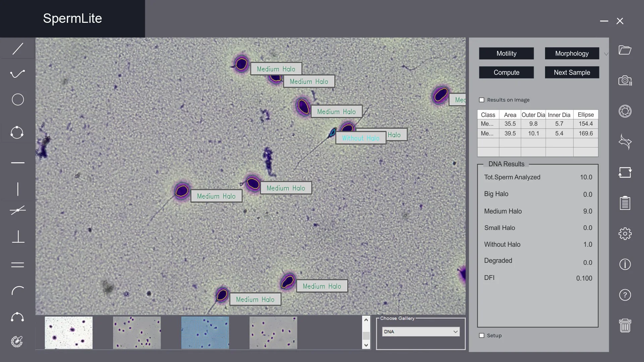Screen dimensions: 644x362
Task: Enable the Results on Image checkbox
Action: (x=482, y=100)
